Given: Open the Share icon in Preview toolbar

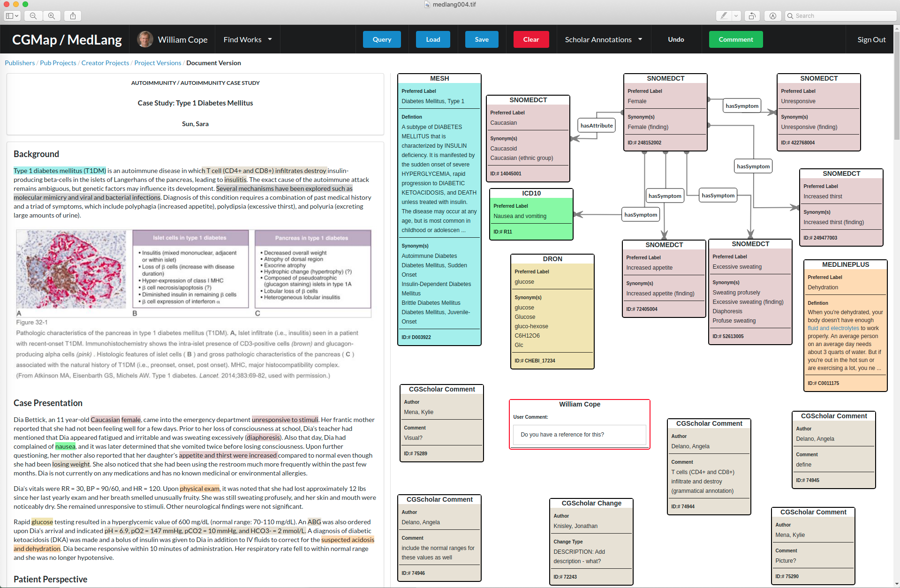Looking at the screenshot, I should (73, 16).
